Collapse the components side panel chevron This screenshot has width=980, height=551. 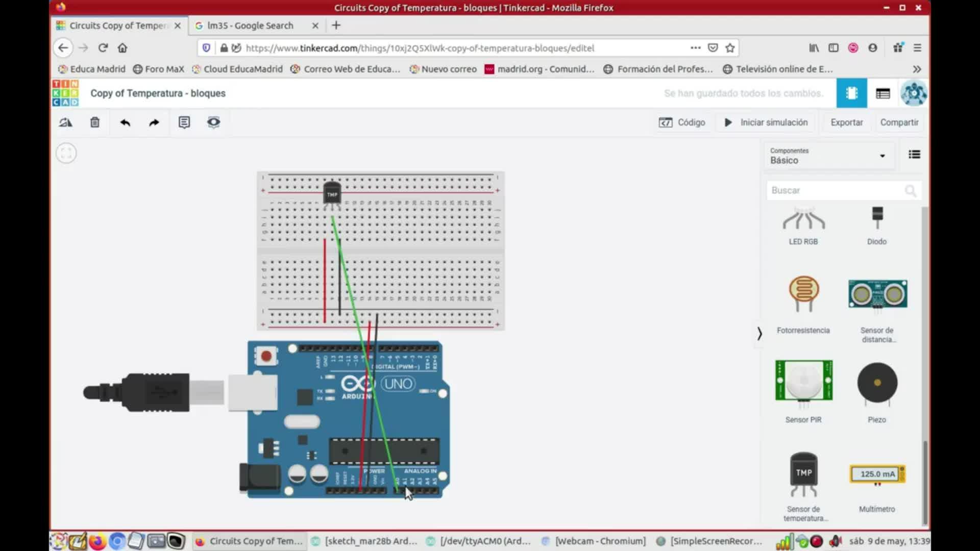[759, 333]
